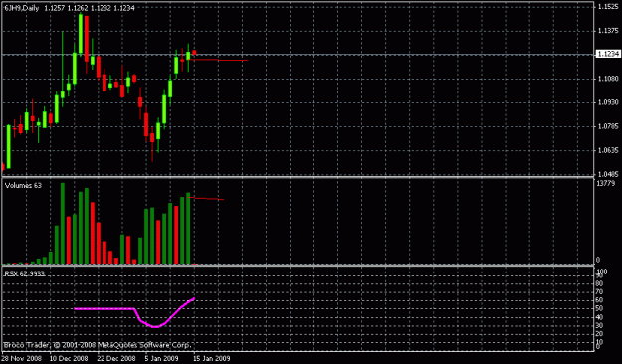Click the 13779 volume scale value

pyautogui.click(x=605, y=184)
